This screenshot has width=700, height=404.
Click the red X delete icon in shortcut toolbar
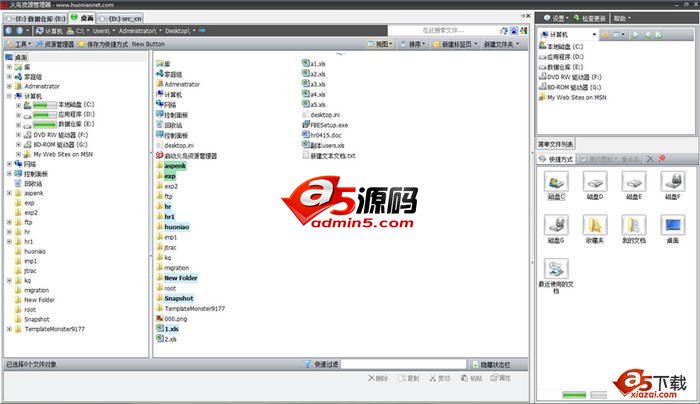point(650,159)
